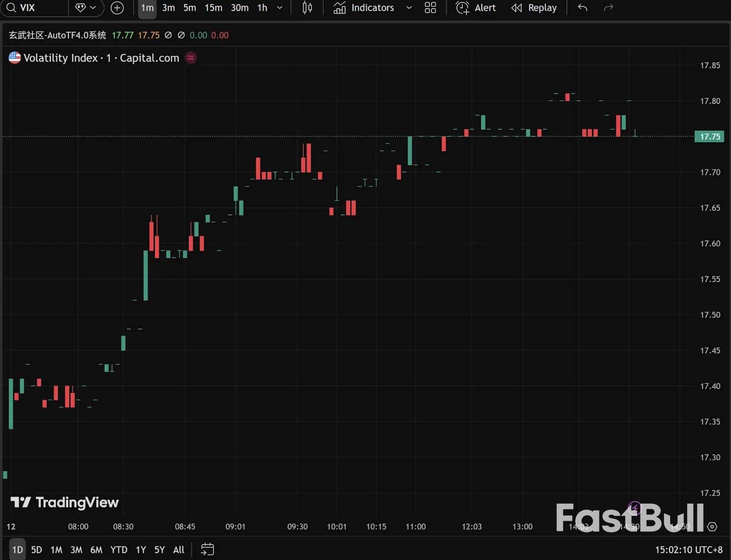
Task: Click the VIX symbol search icon
Action: 11,8
